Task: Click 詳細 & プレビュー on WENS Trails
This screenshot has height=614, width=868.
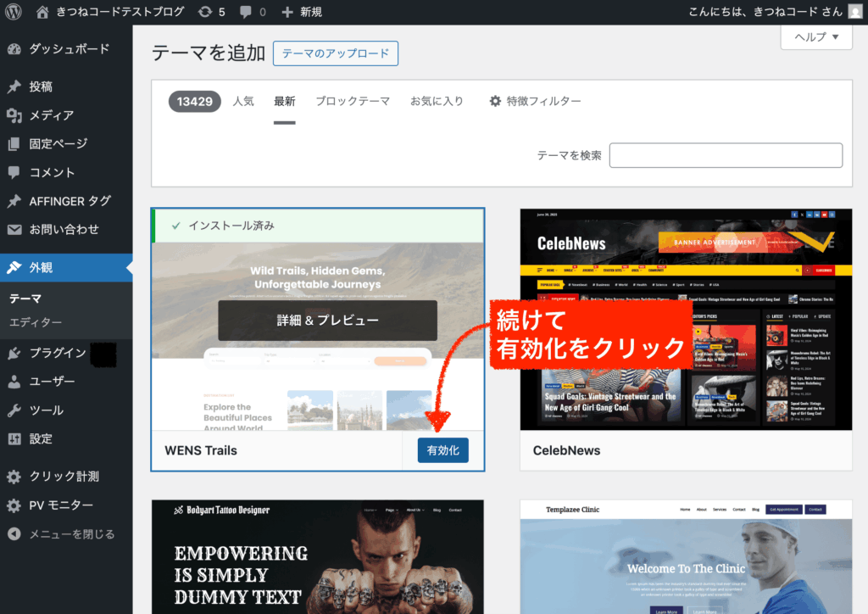Action: (328, 320)
